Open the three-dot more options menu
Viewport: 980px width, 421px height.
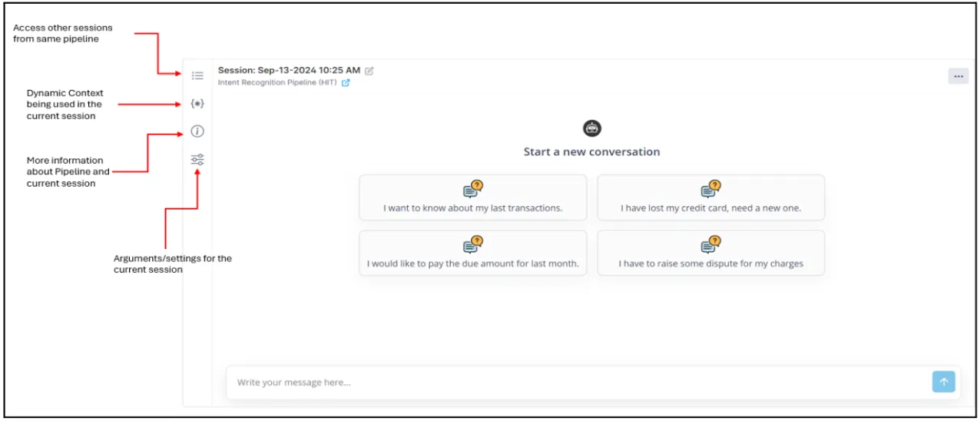[958, 76]
